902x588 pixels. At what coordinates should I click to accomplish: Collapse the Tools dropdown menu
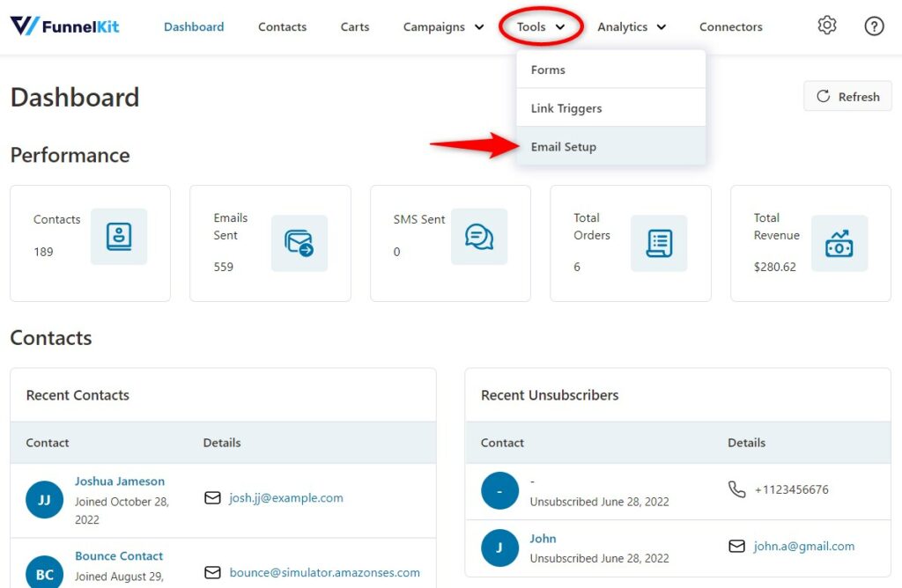pos(541,26)
